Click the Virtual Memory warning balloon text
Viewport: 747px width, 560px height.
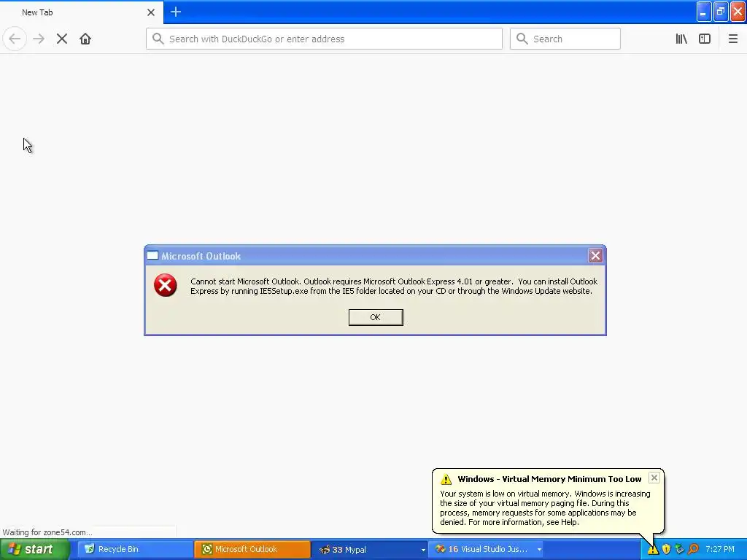pos(545,508)
